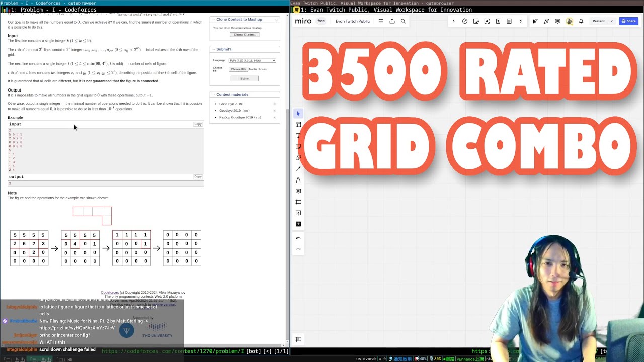Click the ITMO University logo
The height and width of the screenshot is (362, 644).
click(156, 330)
